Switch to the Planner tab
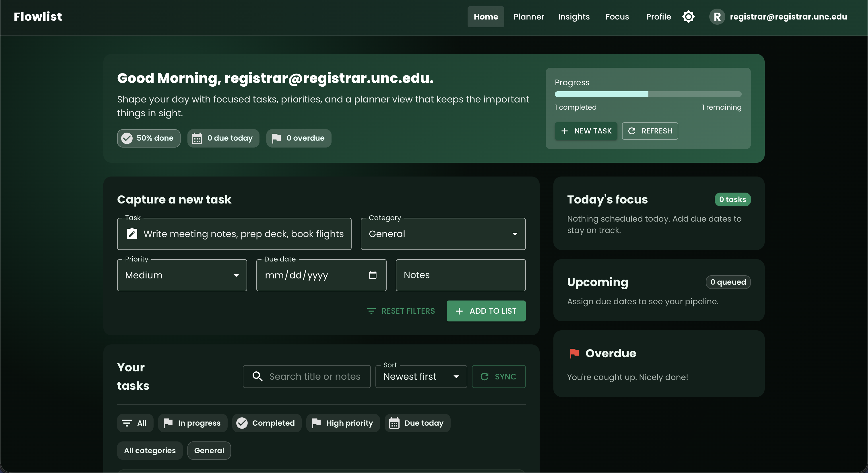The image size is (868, 473). 528,17
